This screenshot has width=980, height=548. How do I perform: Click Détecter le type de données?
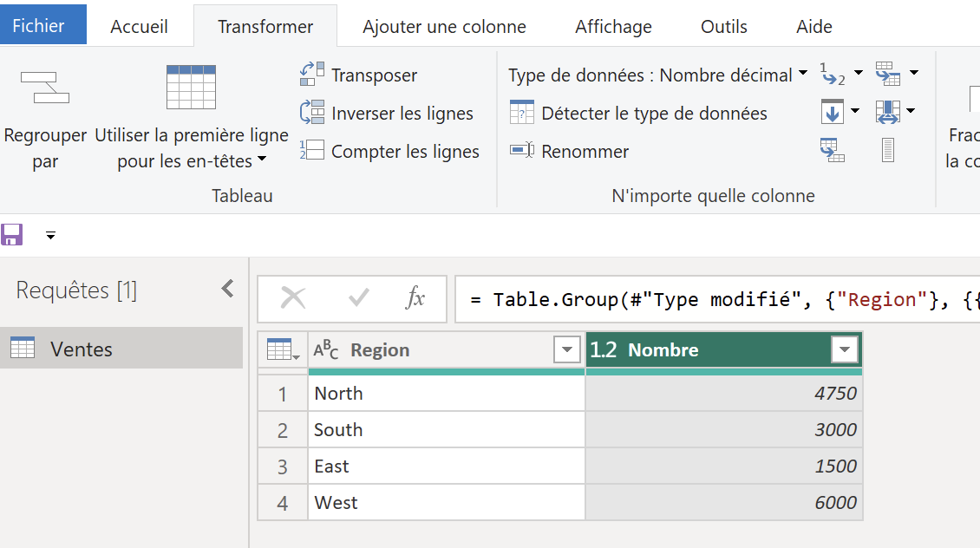click(638, 113)
